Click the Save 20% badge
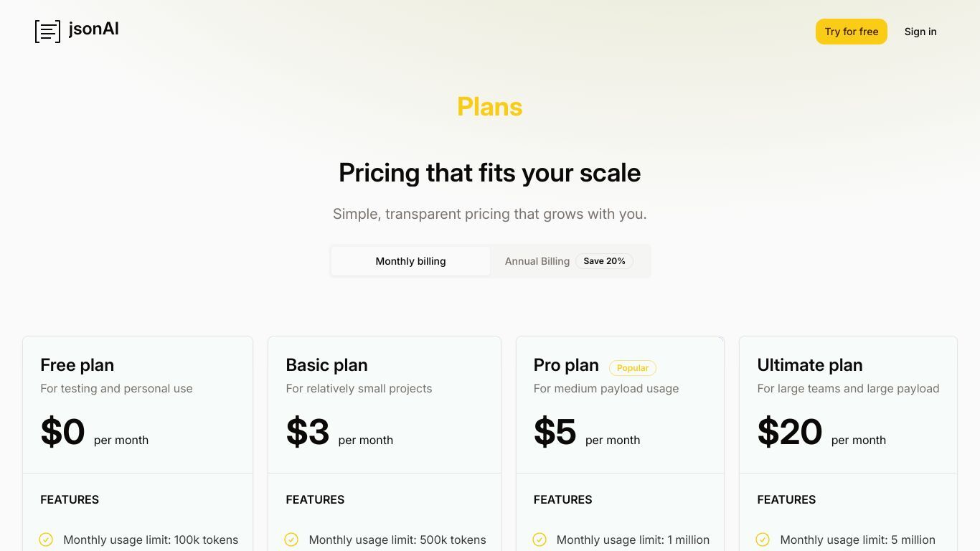This screenshot has width=980, height=551. point(604,261)
